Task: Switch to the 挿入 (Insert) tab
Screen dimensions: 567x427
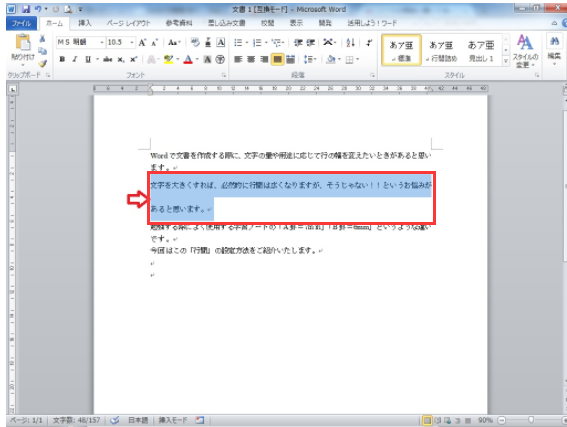Action: click(x=85, y=23)
